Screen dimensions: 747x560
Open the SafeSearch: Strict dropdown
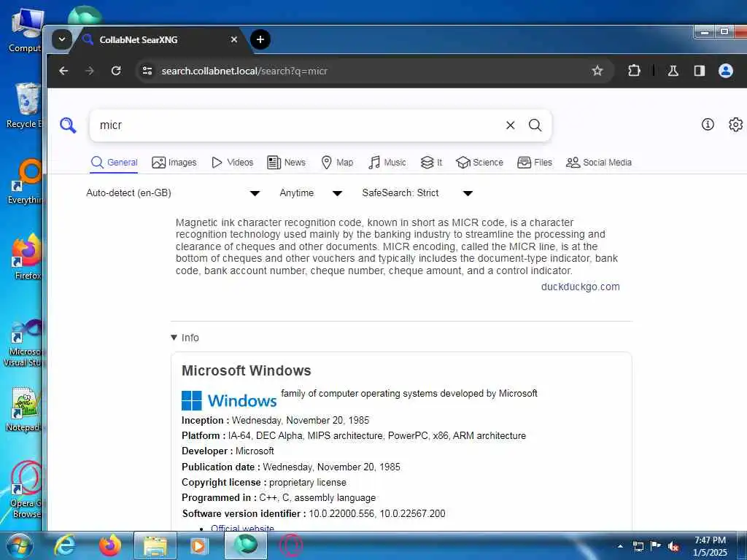pyautogui.click(x=417, y=192)
